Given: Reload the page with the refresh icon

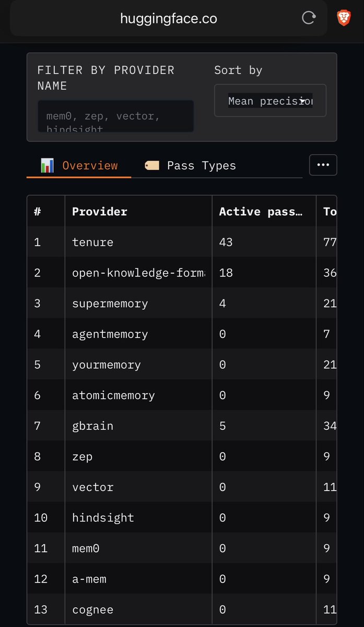Looking at the screenshot, I should 309,18.
